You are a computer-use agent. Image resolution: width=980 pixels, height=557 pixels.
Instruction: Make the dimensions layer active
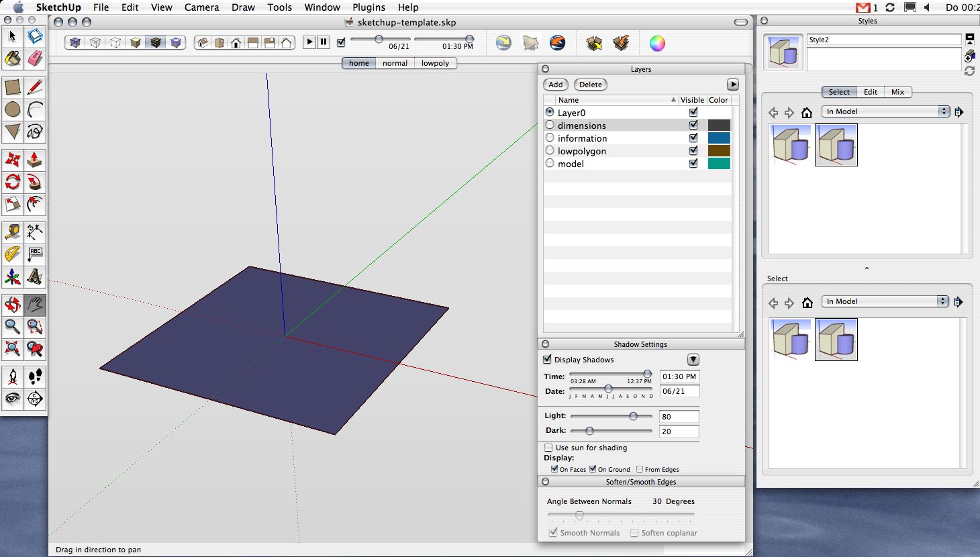click(x=550, y=125)
